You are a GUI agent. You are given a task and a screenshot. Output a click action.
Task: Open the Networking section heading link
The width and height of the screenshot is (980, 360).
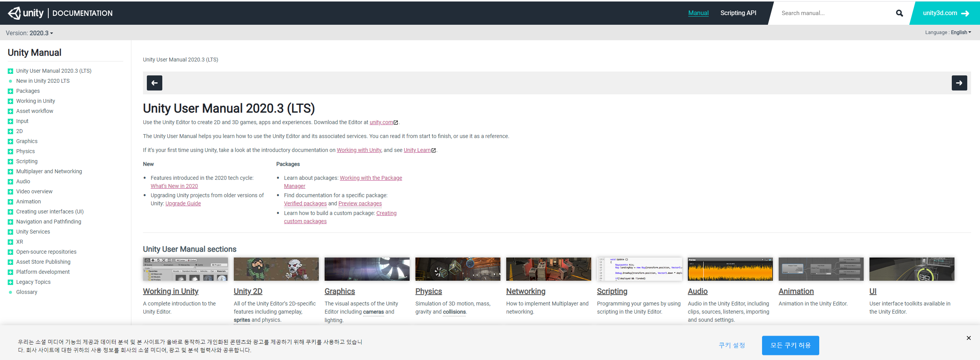click(526, 291)
